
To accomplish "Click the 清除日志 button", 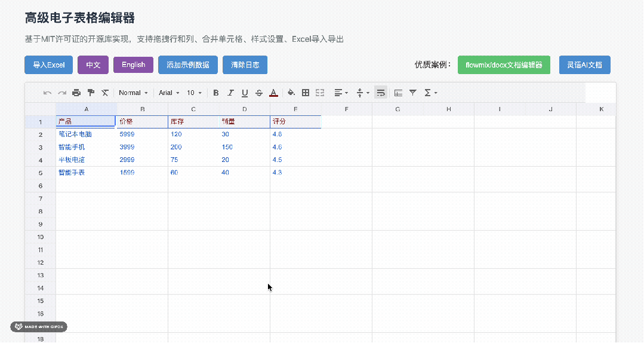I will click(x=245, y=65).
